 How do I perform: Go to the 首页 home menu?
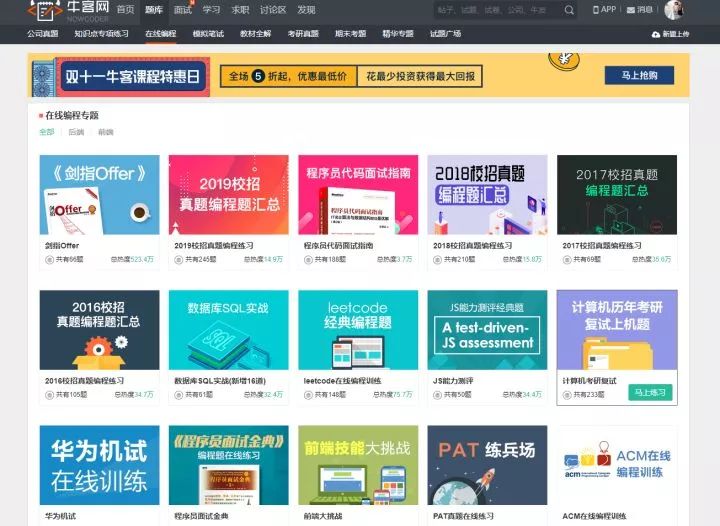click(x=125, y=10)
